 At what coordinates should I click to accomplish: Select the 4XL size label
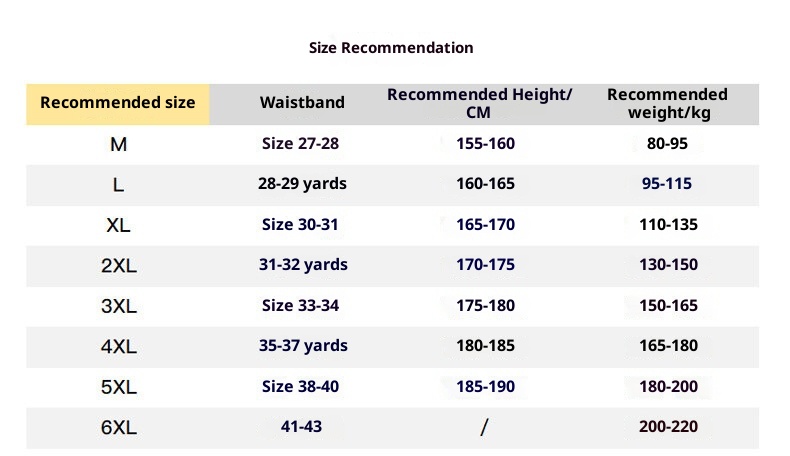(x=118, y=347)
